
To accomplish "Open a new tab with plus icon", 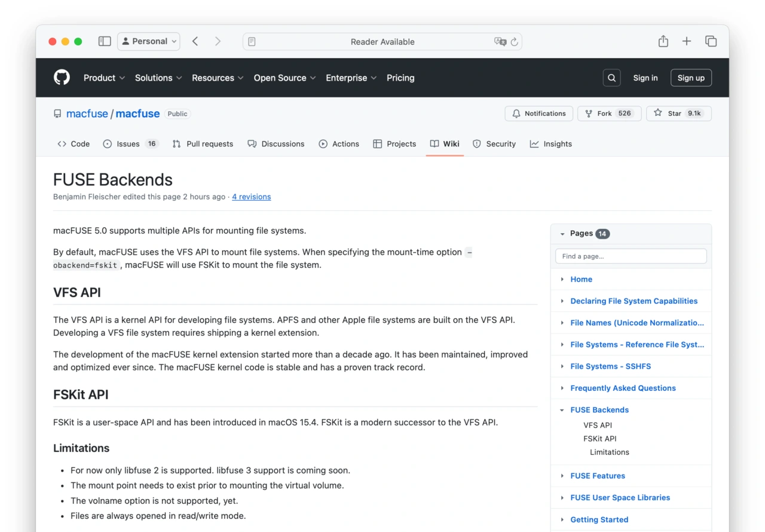I will pyautogui.click(x=687, y=41).
